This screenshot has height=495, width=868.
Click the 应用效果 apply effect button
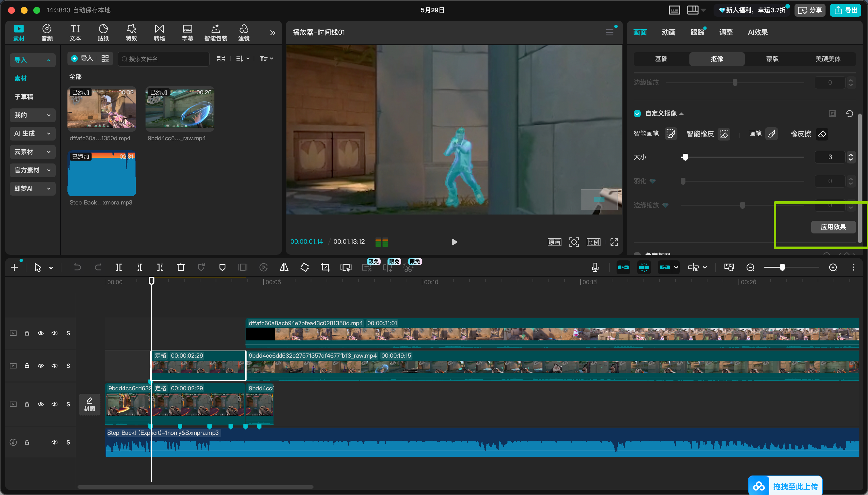coord(833,227)
